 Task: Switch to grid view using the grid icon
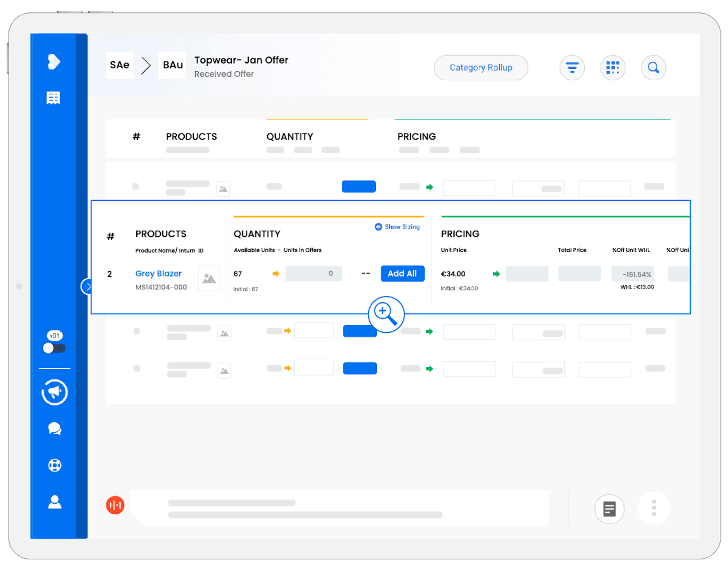point(613,68)
